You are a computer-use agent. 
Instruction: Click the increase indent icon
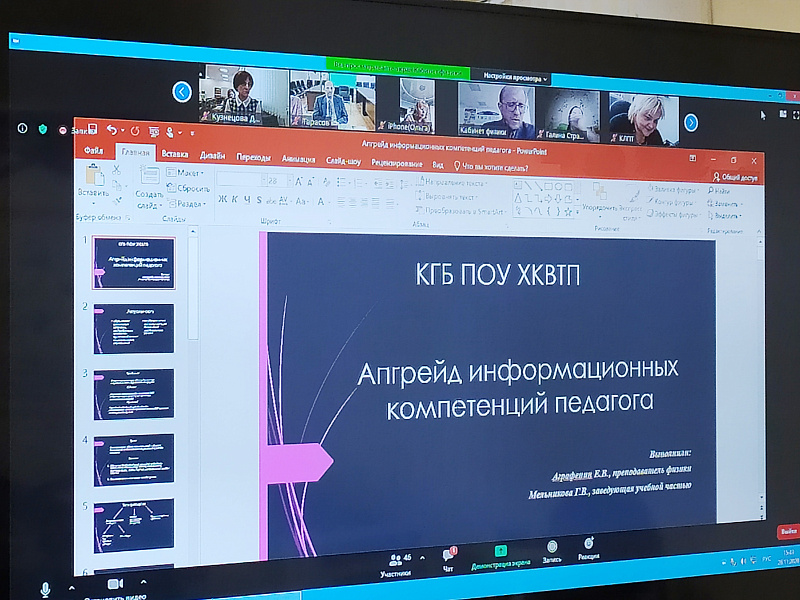pyautogui.click(x=390, y=184)
